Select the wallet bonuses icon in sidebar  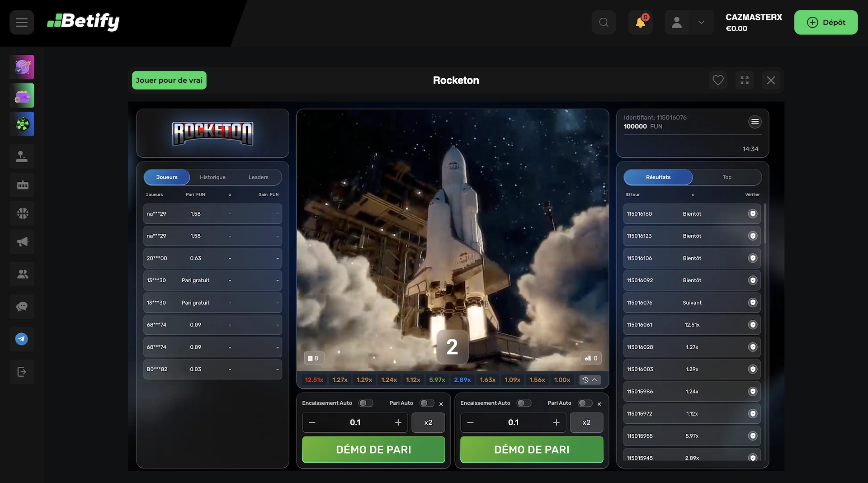point(22,95)
